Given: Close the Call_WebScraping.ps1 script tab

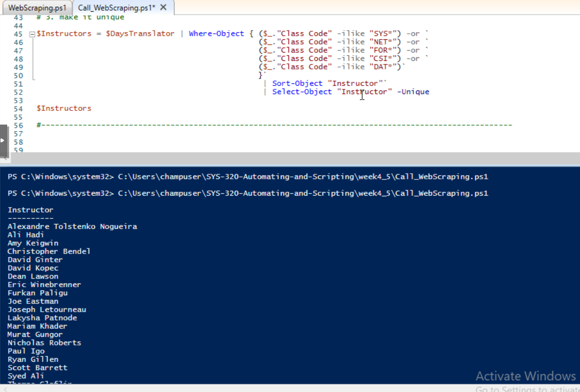Looking at the screenshot, I should (x=164, y=8).
